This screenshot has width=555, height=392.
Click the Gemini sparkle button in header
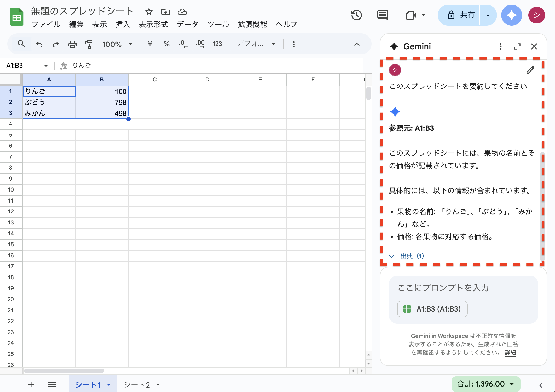pyautogui.click(x=511, y=15)
